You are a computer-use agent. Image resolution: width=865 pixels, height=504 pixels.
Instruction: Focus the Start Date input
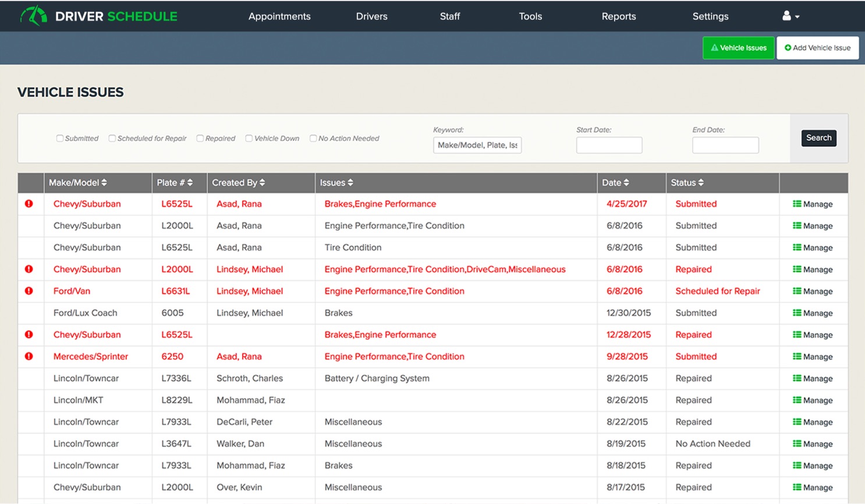(609, 145)
